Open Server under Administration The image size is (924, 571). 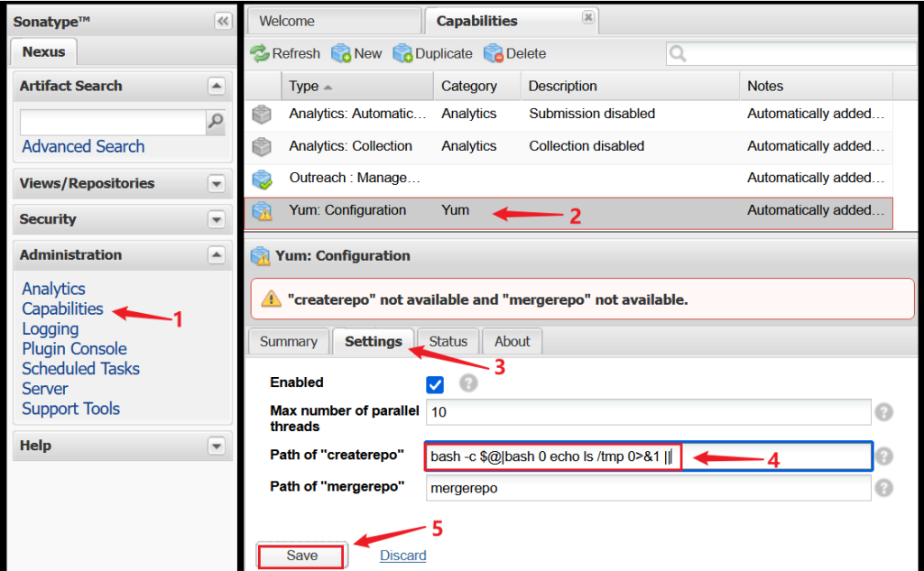(x=45, y=389)
